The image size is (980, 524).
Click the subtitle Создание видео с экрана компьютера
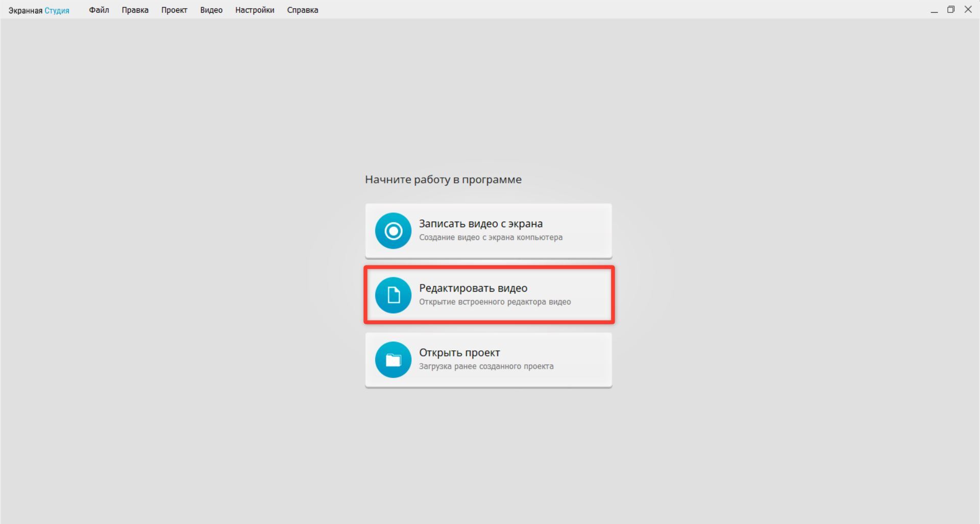coord(491,237)
